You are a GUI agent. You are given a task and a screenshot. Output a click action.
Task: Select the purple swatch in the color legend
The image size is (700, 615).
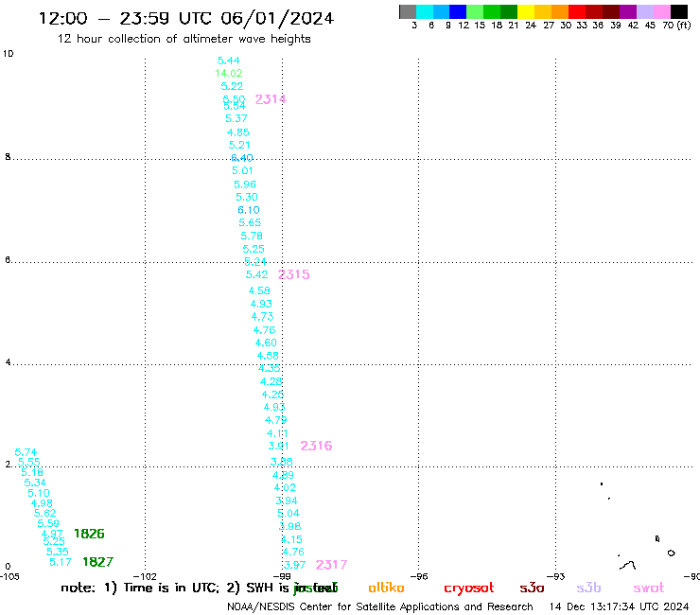(628, 11)
